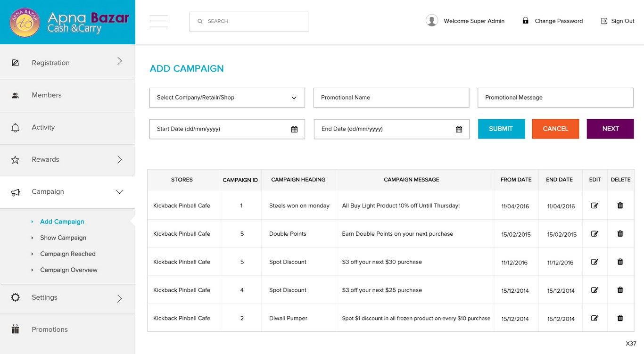
Task: Select Show Campaign submenu link
Action: coord(63,238)
